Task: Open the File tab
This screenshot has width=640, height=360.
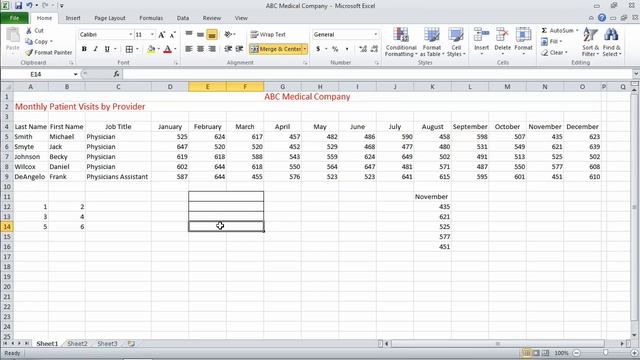Action: point(14,18)
